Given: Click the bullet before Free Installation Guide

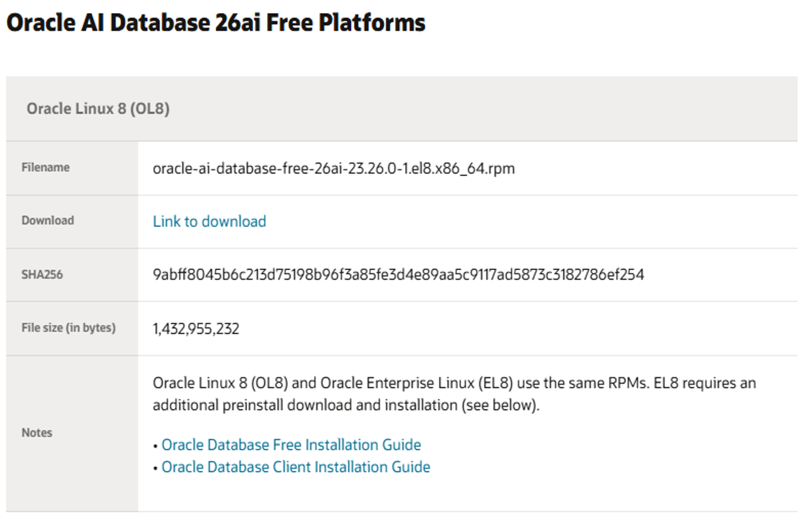Looking at the screenshot, I should tap(156, 446).
